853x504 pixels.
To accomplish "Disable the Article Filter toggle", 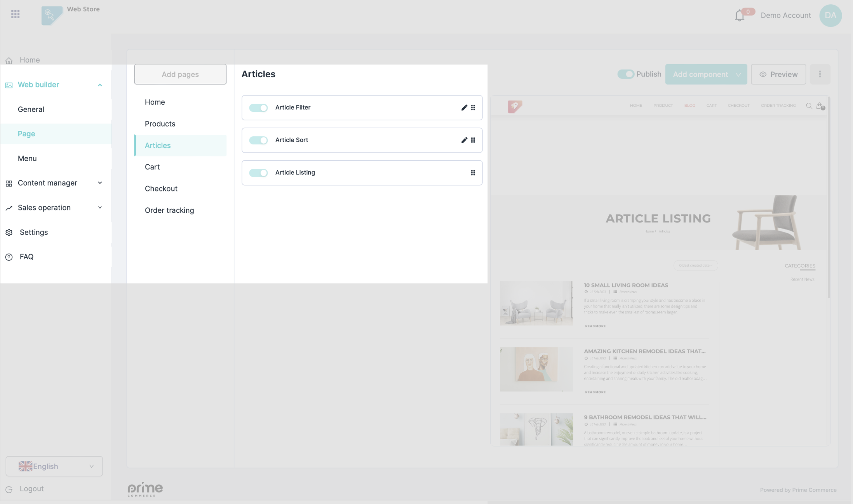I will pos(258,108).
